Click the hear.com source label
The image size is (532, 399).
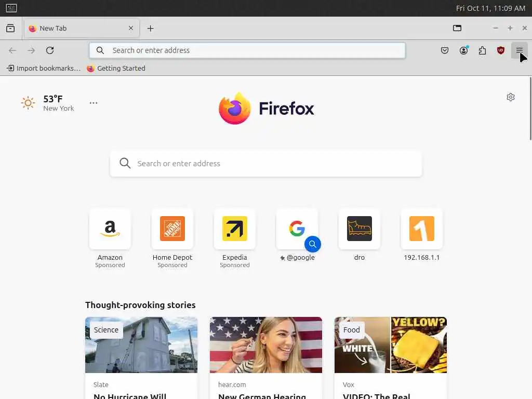tap(232, 385)
